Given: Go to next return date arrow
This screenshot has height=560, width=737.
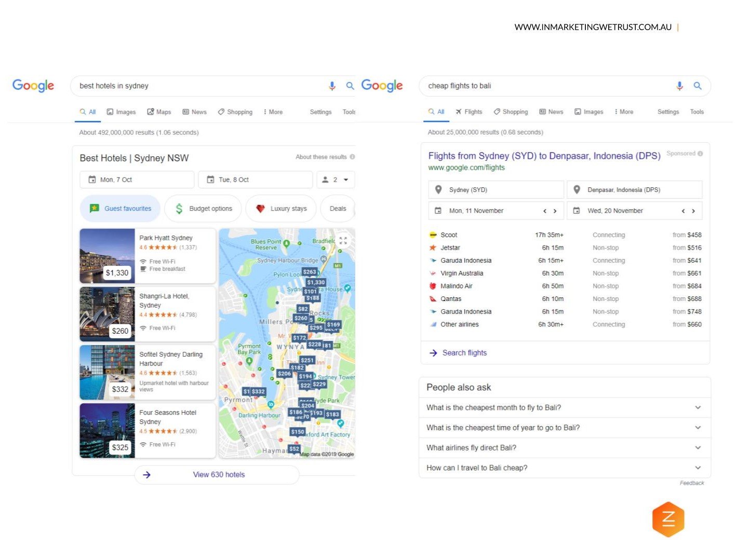Looking at the screenshot, I should click(693, 211).
